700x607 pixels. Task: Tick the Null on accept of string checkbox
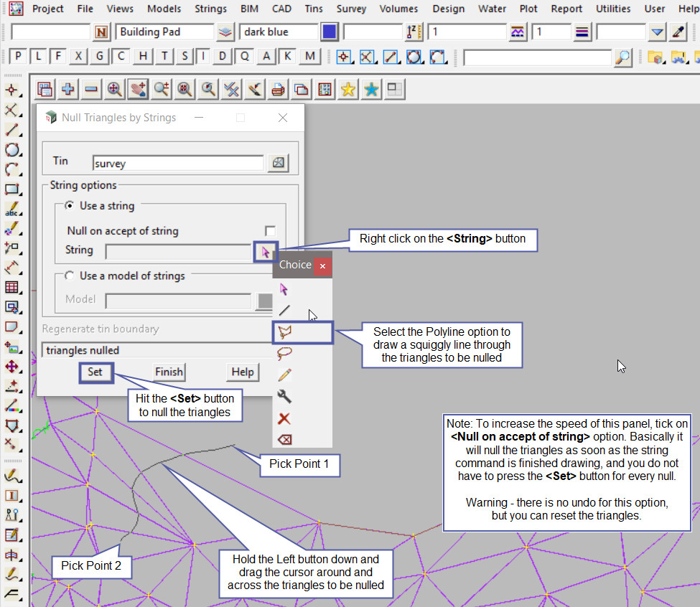tap(270, 231)
